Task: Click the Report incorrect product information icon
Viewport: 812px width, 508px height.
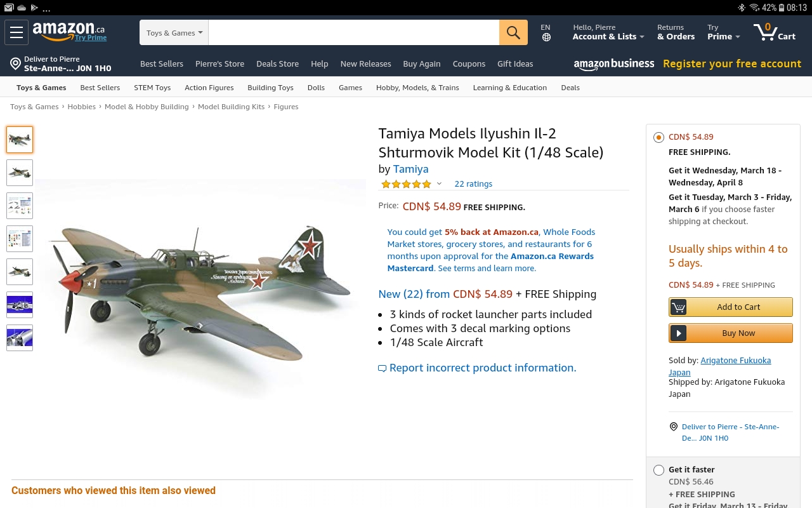Action: coord(382,368)
